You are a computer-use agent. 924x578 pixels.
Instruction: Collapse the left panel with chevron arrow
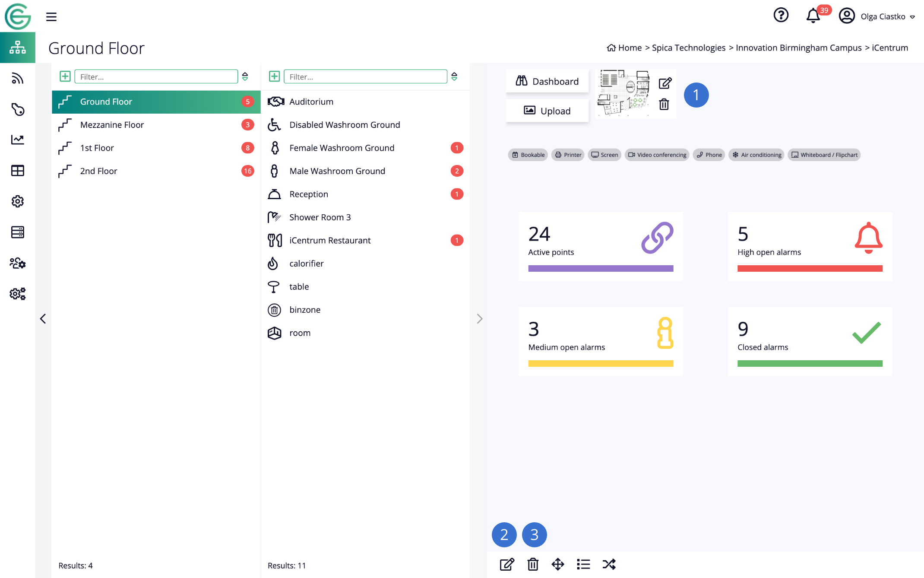(43, 319)
